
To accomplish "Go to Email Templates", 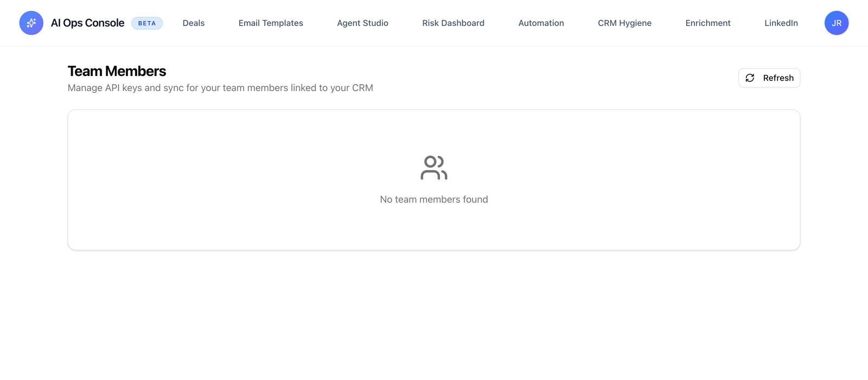I will (x=271, y=23).
